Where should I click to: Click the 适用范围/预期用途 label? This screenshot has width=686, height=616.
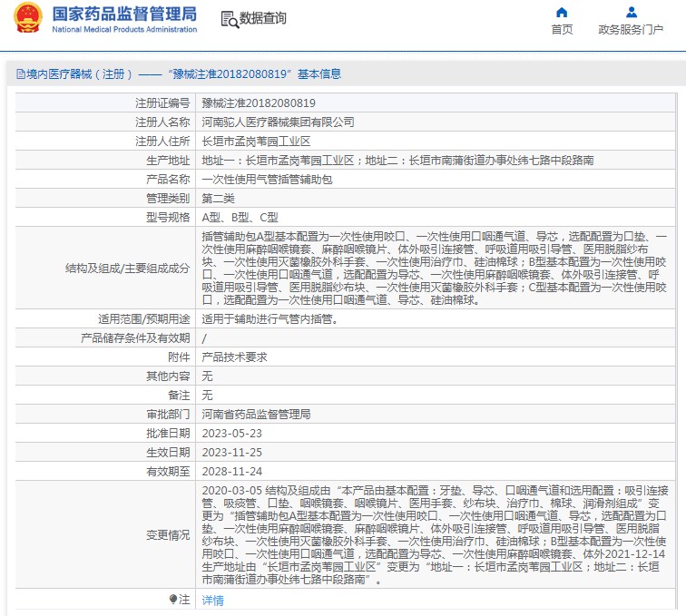[144, 319]
